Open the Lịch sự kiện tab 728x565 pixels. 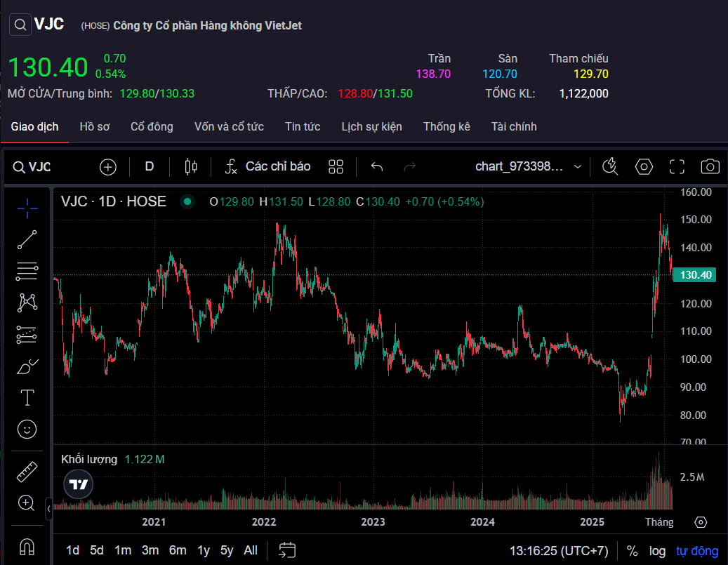pyautogui.click(x=371, y=127)
